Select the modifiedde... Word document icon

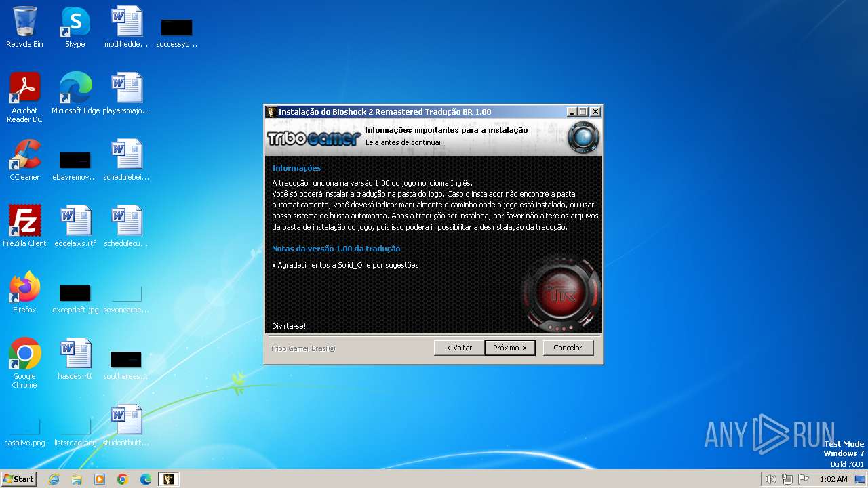pyautogui.click(x=126, y=27)
